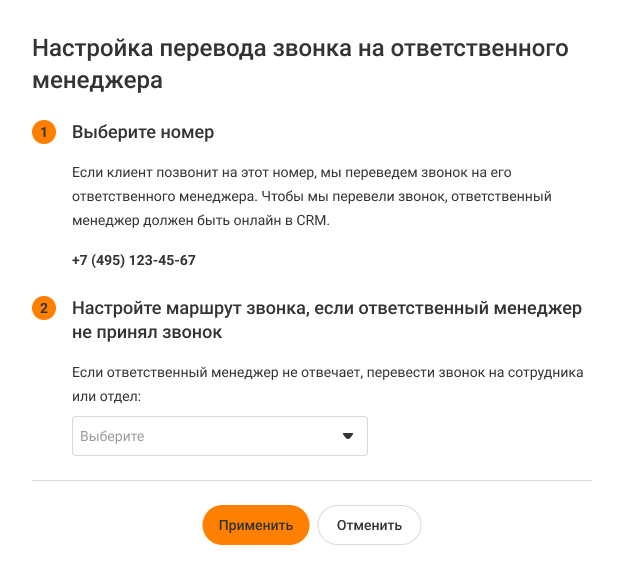
Task: Click the orange step 2 badge
Action: point(44,308)
